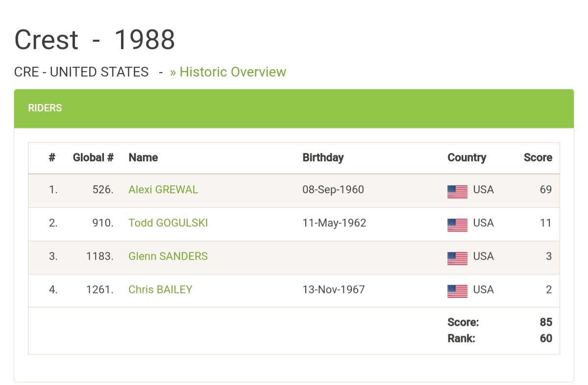Click the RIDERS panel header
This screenshot has width=588, height=385.
tap(294, 108)
